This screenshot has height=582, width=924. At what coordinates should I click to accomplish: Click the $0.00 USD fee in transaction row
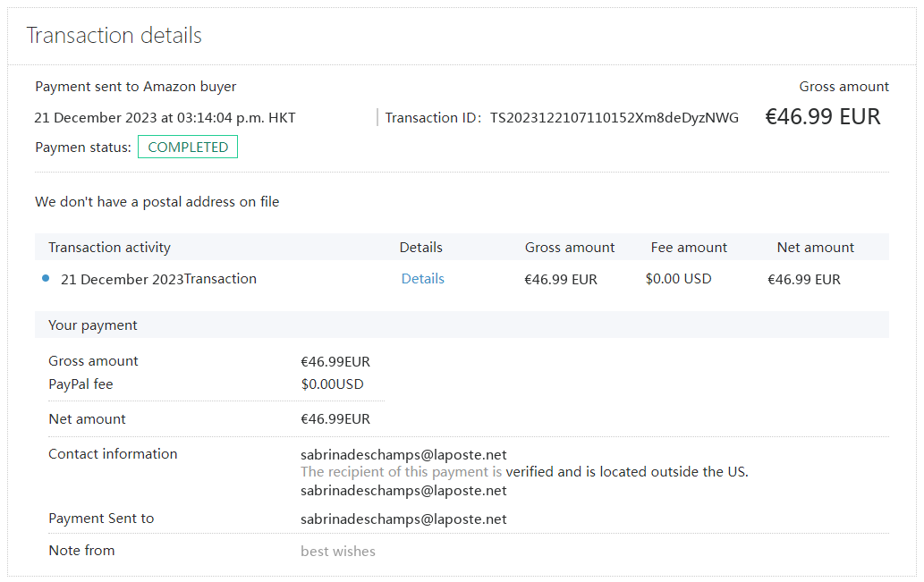(x=678, y=279)
